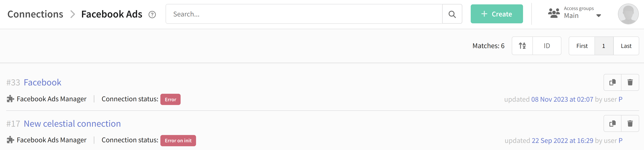
Task: Go to the First page
Action: [x=582, y=46]
